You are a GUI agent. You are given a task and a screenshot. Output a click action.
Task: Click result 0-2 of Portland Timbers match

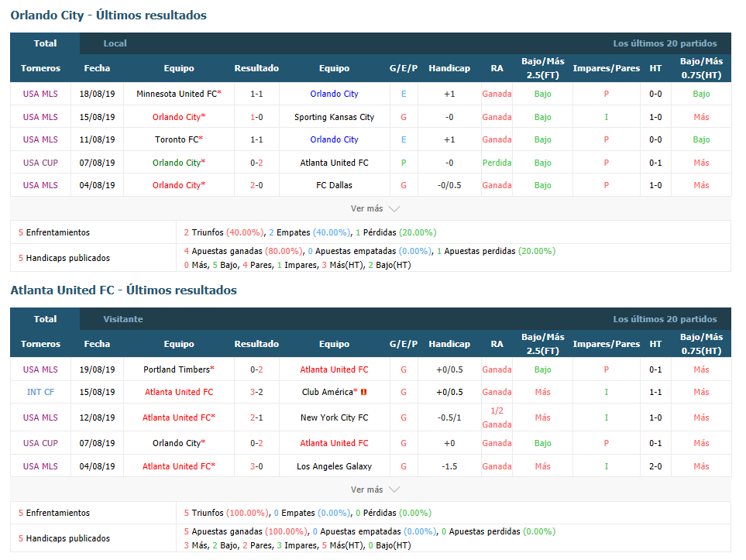256,369
